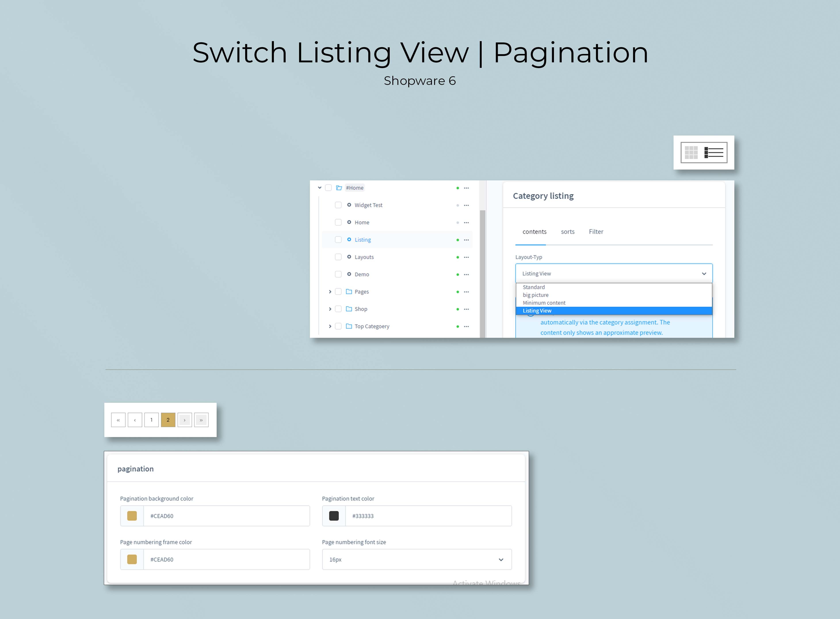The image size is (840, 619).
Task: Check the Listing category checkbox
Action: click(338, 240)
